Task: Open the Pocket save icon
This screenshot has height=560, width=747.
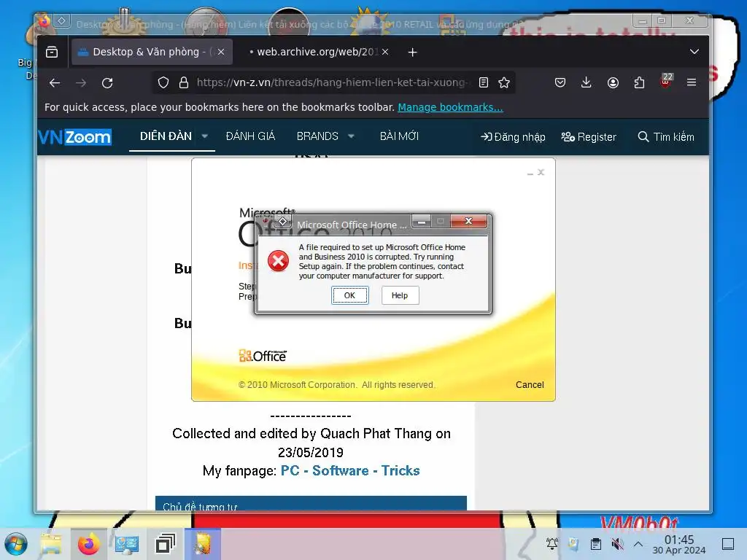Action: (560, 83)
